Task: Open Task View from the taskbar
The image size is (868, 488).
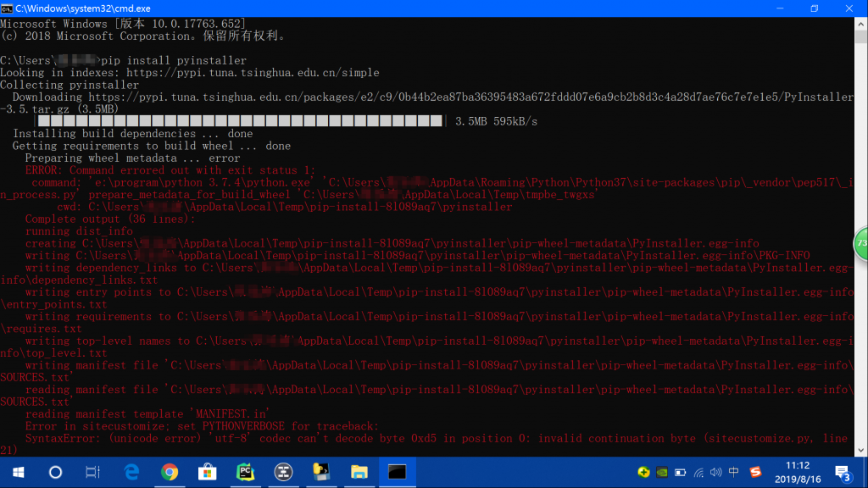Action: point(94,472)
